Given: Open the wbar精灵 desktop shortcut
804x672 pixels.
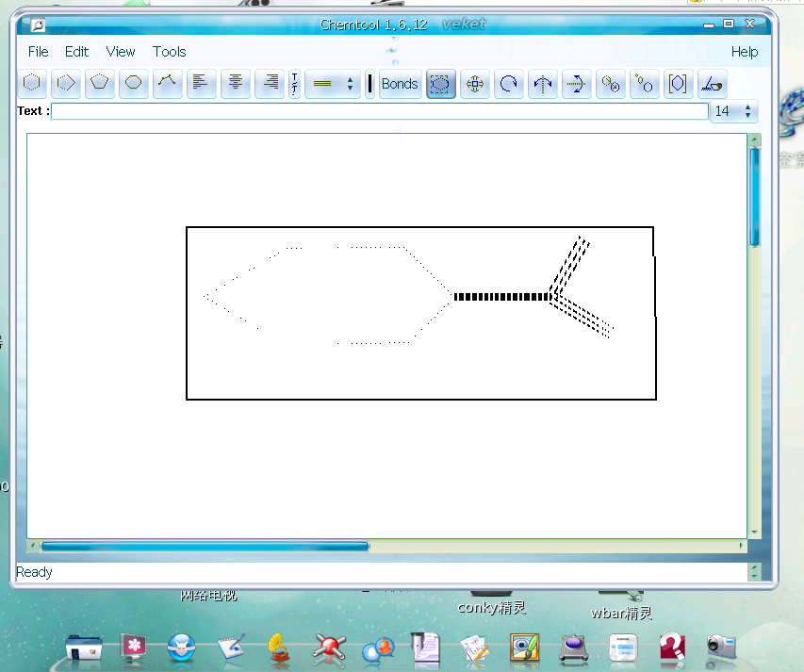Looking at the screenshot, I should [x=621, y=613].
